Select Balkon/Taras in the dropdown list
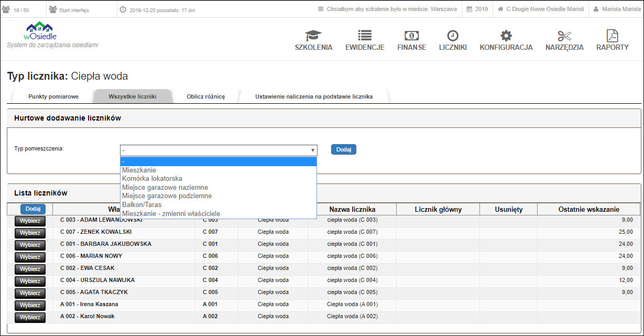644x336 pixels. 219,204
